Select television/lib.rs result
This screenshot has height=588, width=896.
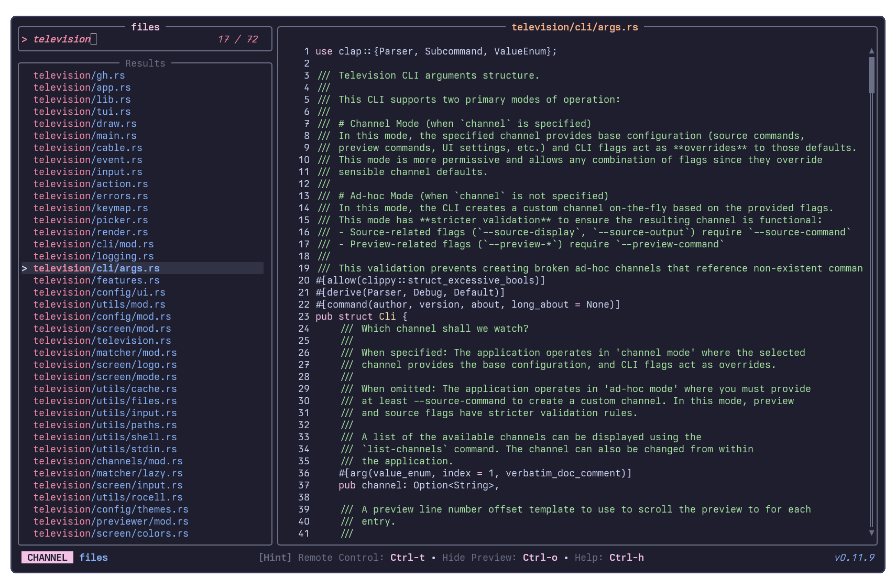(82, 100)
